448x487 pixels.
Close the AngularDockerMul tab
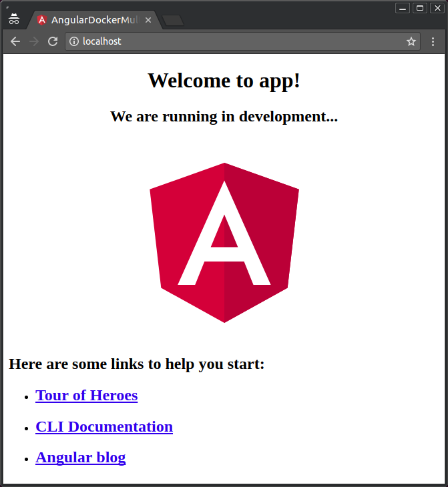coord(148,20)
